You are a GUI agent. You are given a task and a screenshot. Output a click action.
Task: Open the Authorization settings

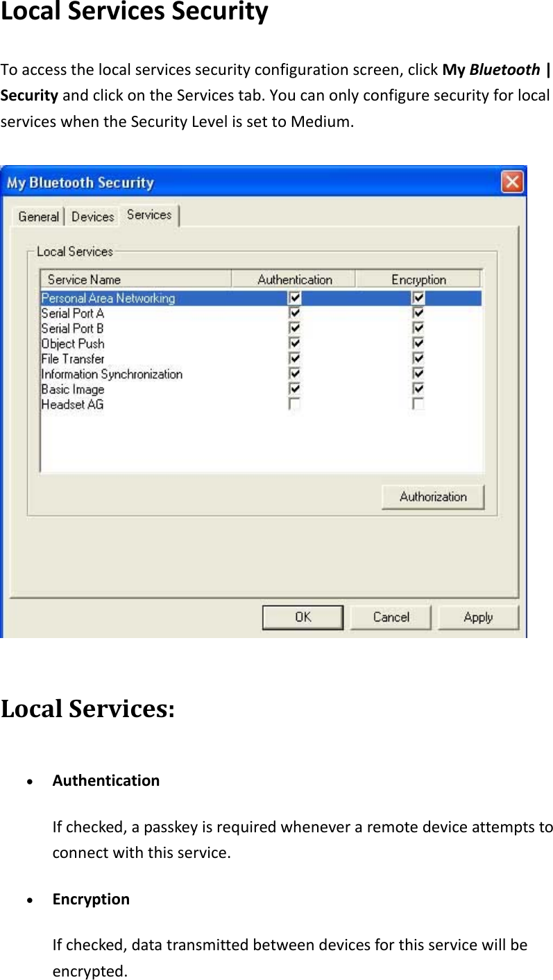(433, 497)
